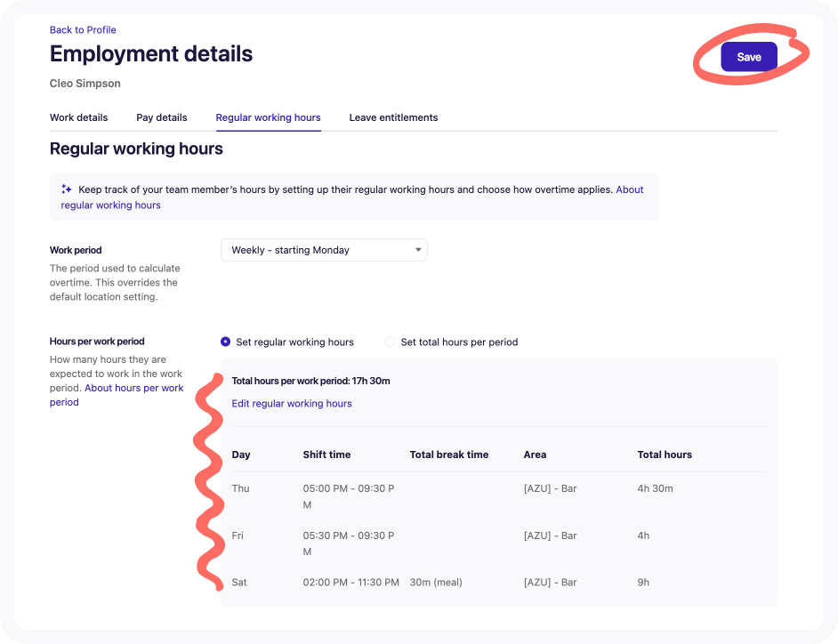The image size is (838, 644).
Task: Open the Pay details tab
Action: coord(161,117)
